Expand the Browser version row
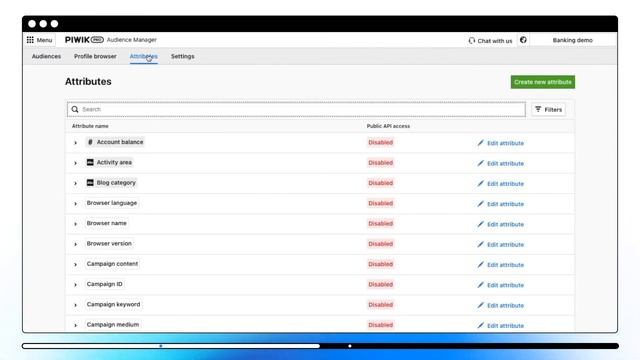Viewport: 640px width, 360px height. (x=76, y=244)
